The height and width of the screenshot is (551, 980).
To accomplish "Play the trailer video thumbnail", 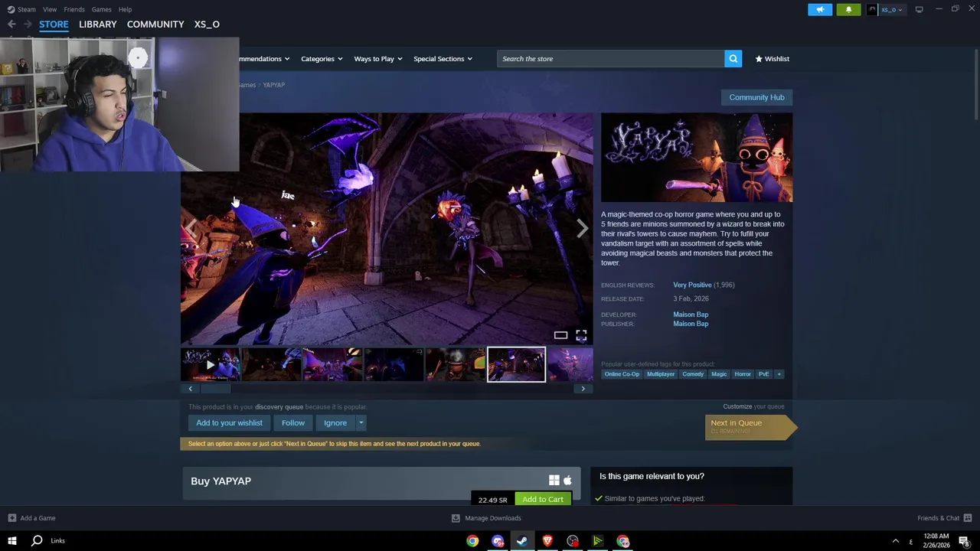I will [x=210, y=364].
